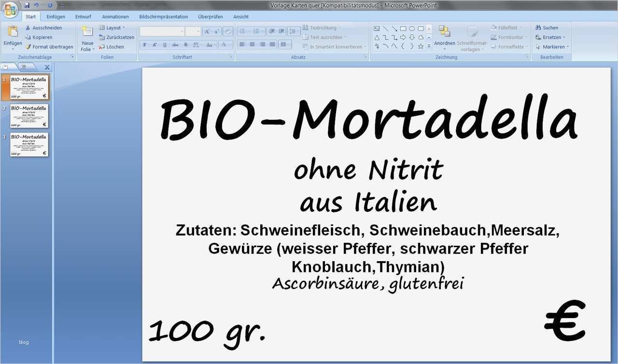Expand the Anordnen dropdown

444,38
